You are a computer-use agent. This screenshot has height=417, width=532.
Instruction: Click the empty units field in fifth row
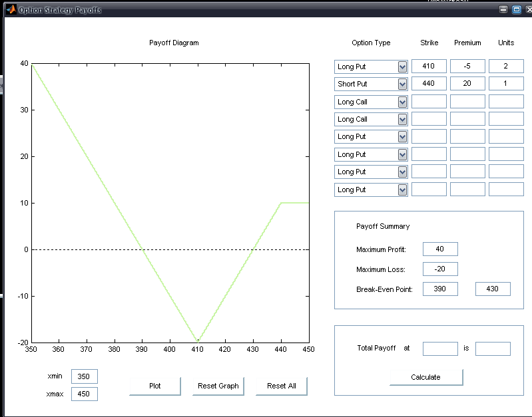click(506, 136)
